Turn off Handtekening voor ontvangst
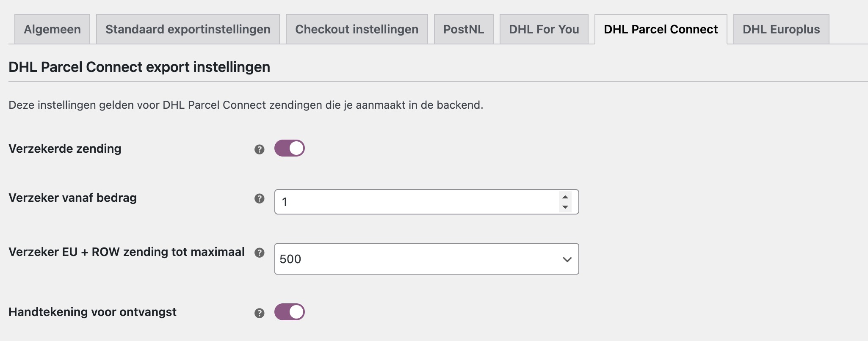The width and height of the screenshot is (868, 341). (289, 312)
